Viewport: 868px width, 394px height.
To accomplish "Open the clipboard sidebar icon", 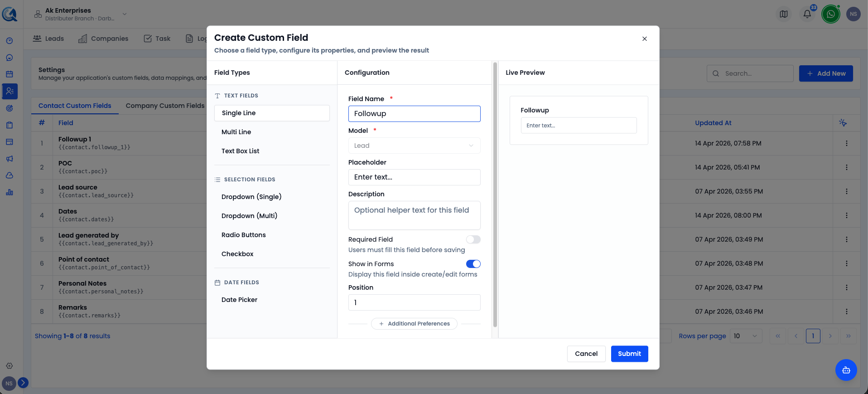I will coord(10,125).
